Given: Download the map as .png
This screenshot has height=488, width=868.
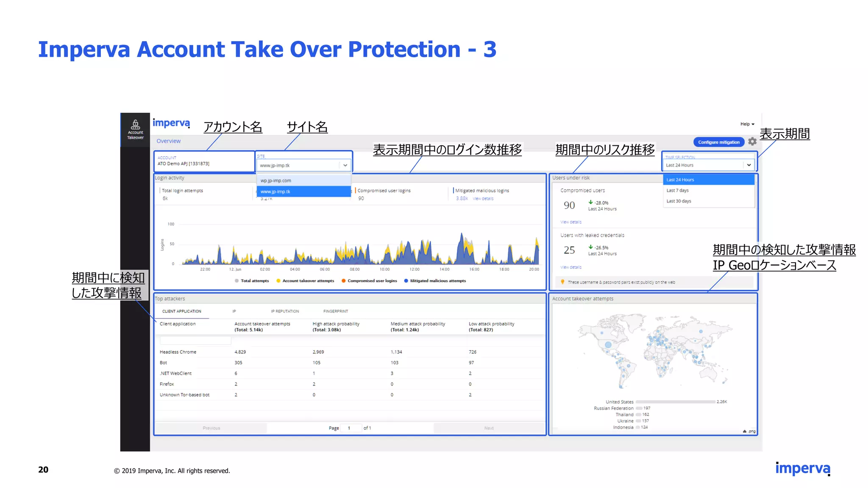Looking at the screenshot, I should click(x=749, y=431).
